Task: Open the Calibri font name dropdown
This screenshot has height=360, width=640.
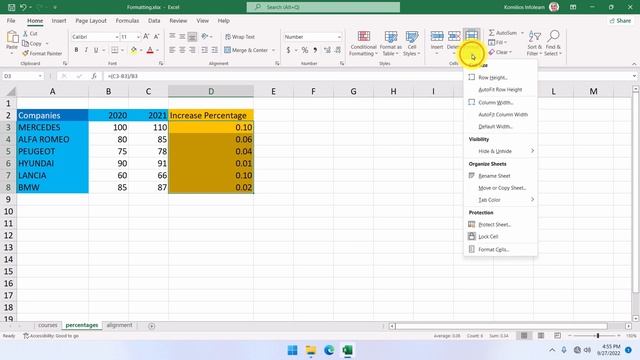Action: 117,37
